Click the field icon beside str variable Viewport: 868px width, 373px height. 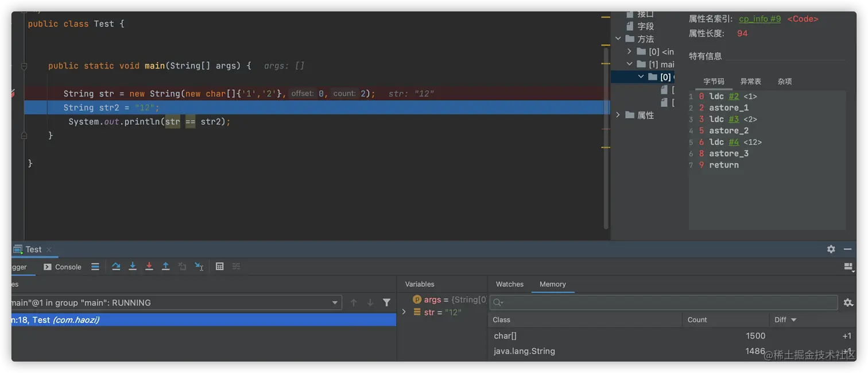pyautogui.click(x=417, y=312)
